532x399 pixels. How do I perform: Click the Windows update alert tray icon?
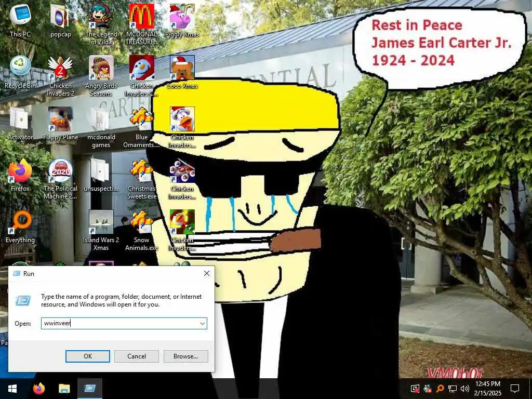(415, 389)
